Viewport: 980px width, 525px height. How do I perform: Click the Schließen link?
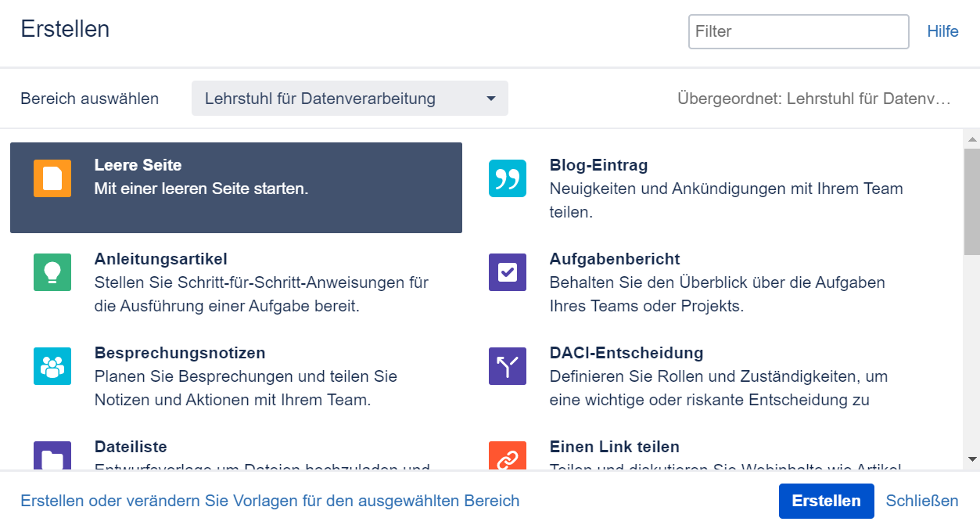(x=922, y=501)
